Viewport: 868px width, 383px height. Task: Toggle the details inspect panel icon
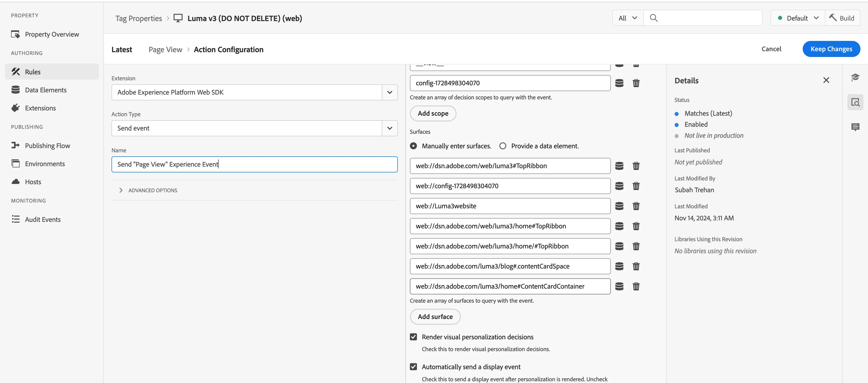[x=855, y=102]
